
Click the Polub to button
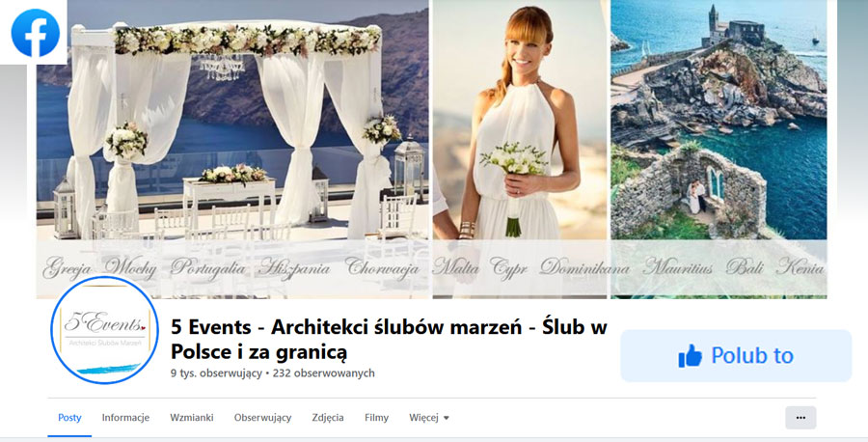tap(736, 355)
